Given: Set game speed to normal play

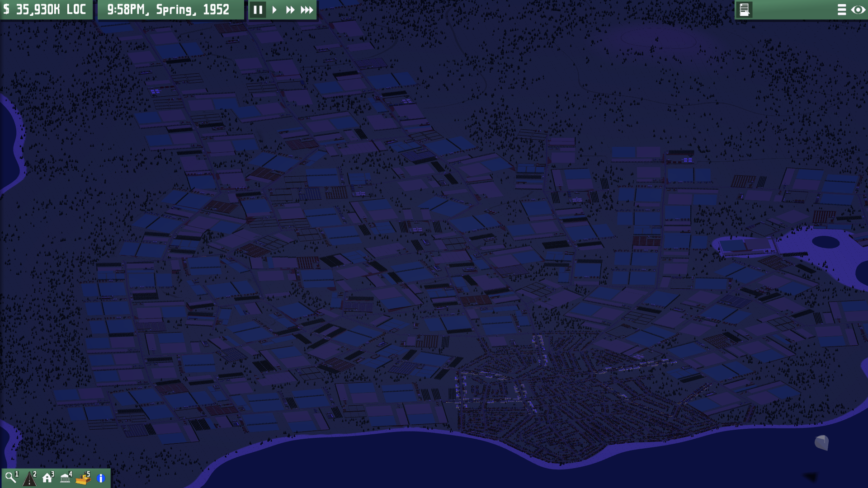Looking at the screenshot, I should coord(274,9).
